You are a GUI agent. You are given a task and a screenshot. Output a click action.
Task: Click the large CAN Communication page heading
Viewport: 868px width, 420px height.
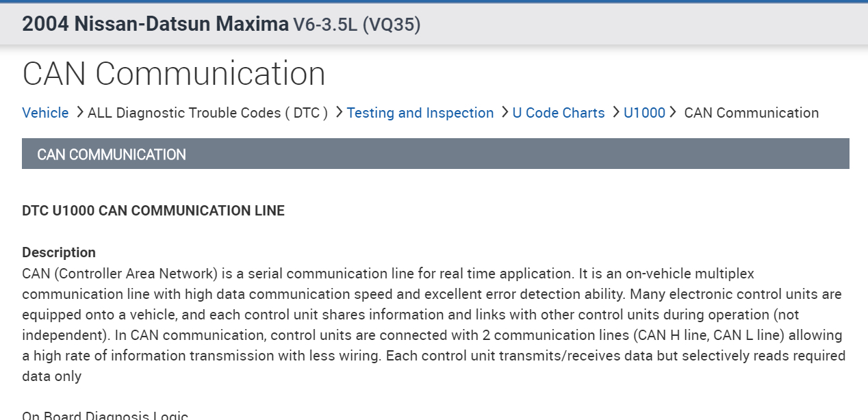pyautogui.click(x=174, y=74)
